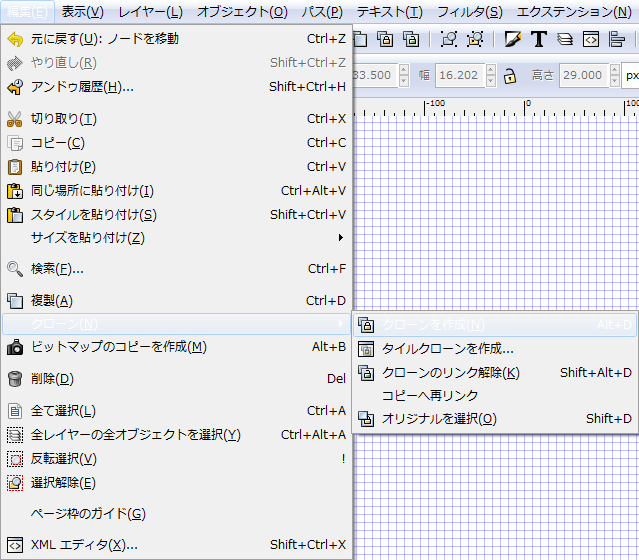The width and height of the screenshot is (639, 560).
Task: Open the レイヤー menu
Action: tap(150, 12)
